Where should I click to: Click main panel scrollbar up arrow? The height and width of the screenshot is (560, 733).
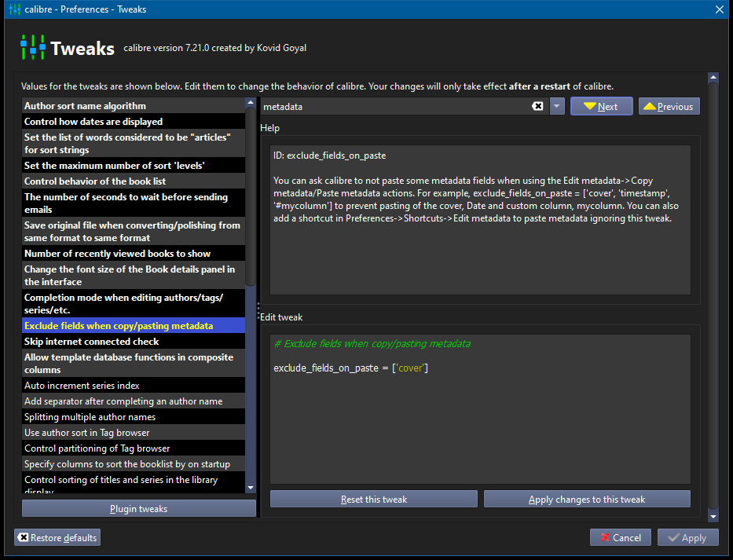click(x=713, y=77)
